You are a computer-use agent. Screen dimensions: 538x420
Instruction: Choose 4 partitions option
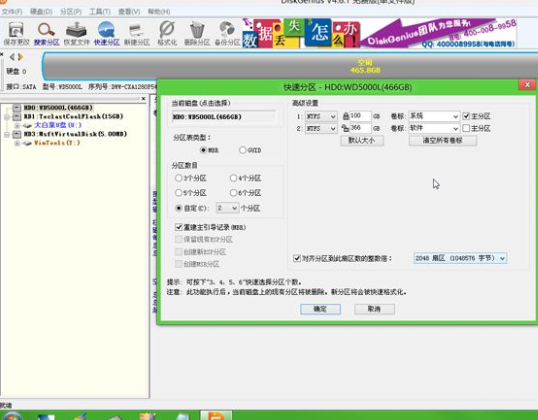click(x=233, y=178)
